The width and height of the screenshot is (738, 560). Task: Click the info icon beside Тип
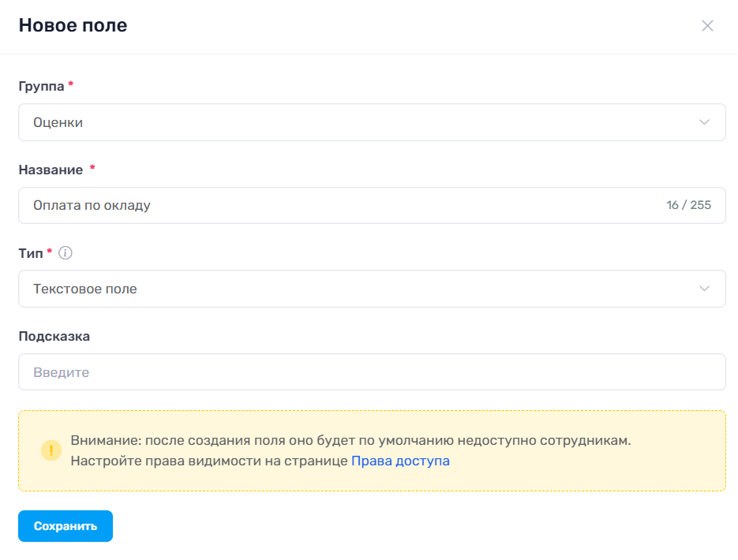pyautogui.click(x=65, y=253)
